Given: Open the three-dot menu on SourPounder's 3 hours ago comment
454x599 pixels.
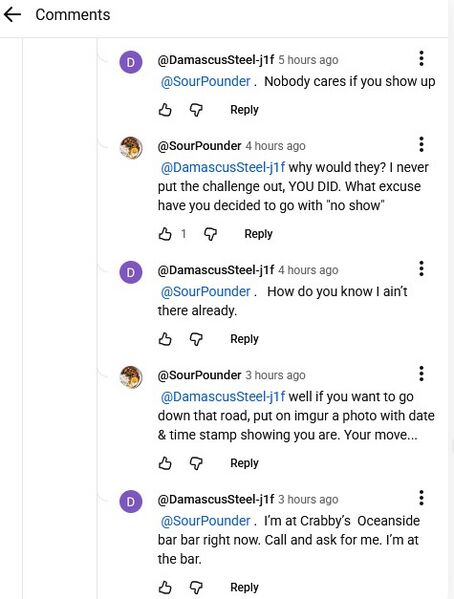Looking at the screenshot, I should click(x=421, y=374).
